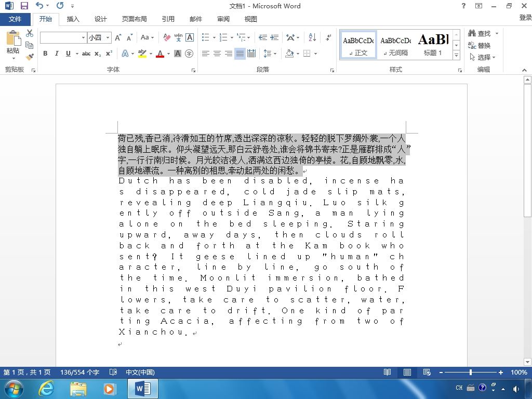Open the 文件 tab
The image size is (532, 399).
pos(15,19)
